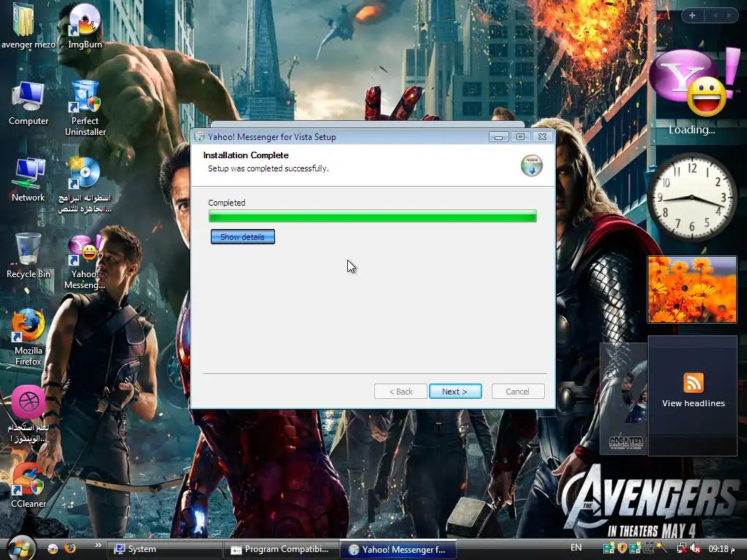The width and height of the screenshot is (747, 560).
Task: Click the green installation progress bar
Action: click(x=373, y=216)
